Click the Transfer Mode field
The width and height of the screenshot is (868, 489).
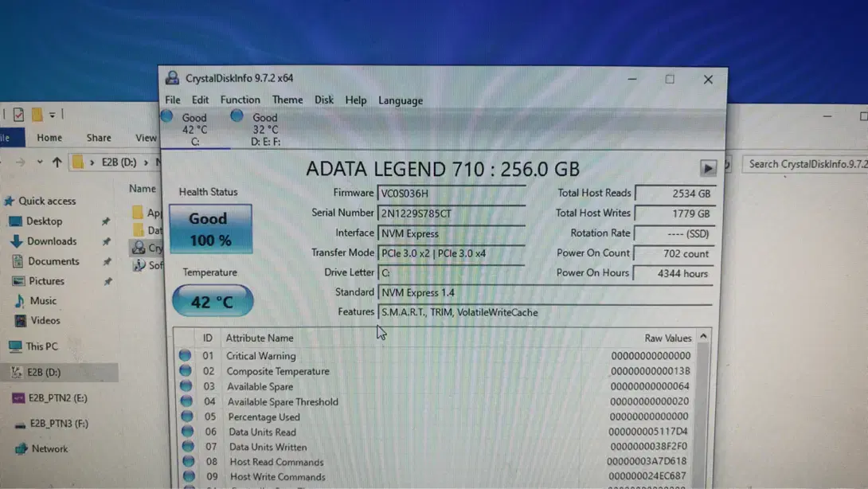(x=452, y=253)
